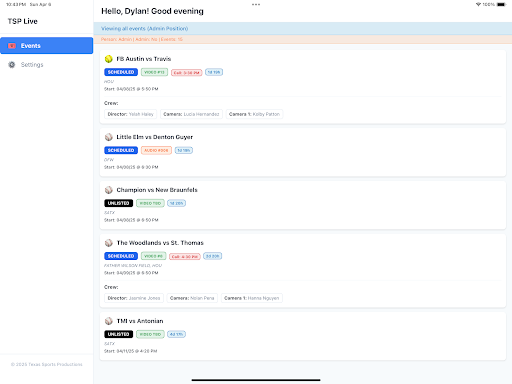512x384 pixels.
Task: Click the blue weather badge on Champion vs New Braunfels
Action: pyautogui.click(x=176, y=203)
